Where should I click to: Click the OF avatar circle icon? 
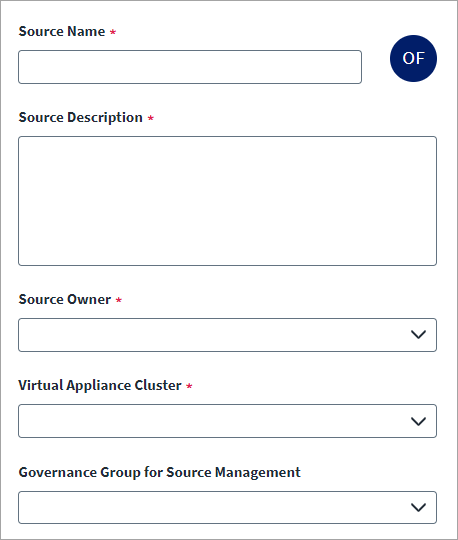(413, 58)
